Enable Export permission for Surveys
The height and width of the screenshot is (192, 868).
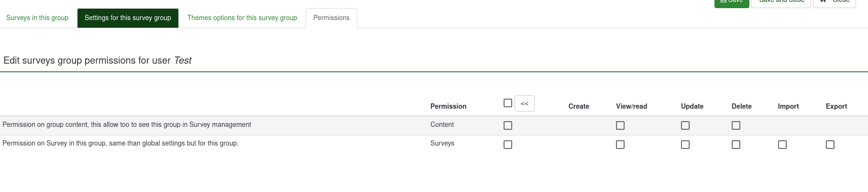(830, 145)
